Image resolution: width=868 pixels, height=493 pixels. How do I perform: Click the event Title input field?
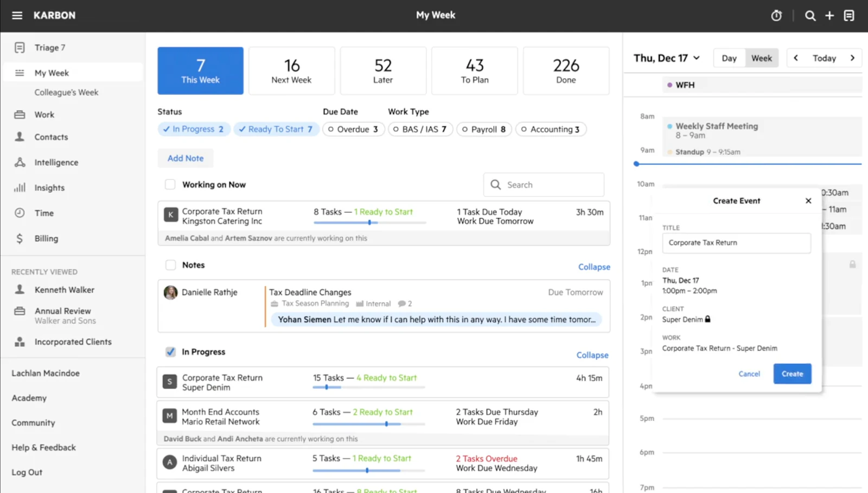(736, 243)
